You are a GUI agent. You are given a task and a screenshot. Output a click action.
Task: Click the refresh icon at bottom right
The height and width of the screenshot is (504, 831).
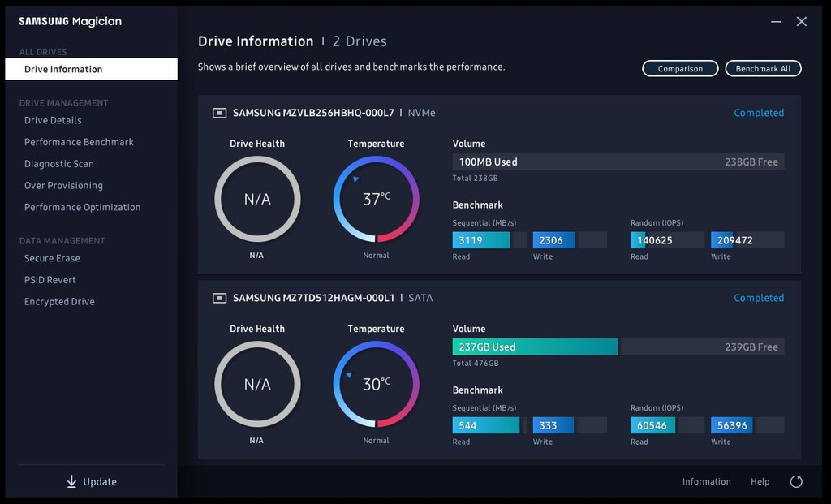pyautogui.click(x=796, y=481)
